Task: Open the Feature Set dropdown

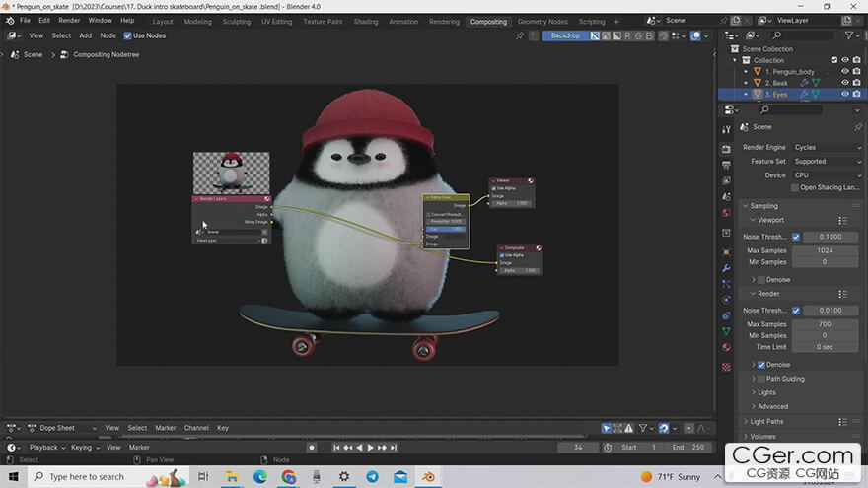Action: point(827,162)
